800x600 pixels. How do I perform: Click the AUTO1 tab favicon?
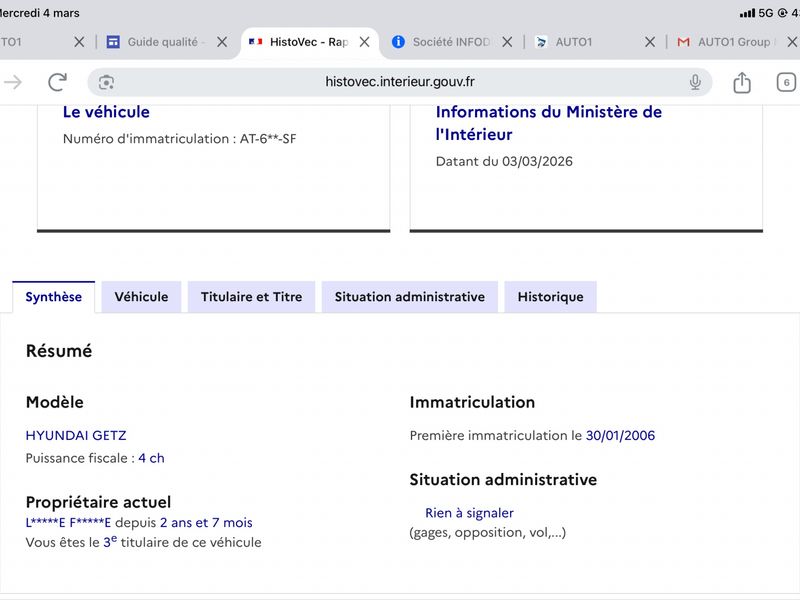541,42
